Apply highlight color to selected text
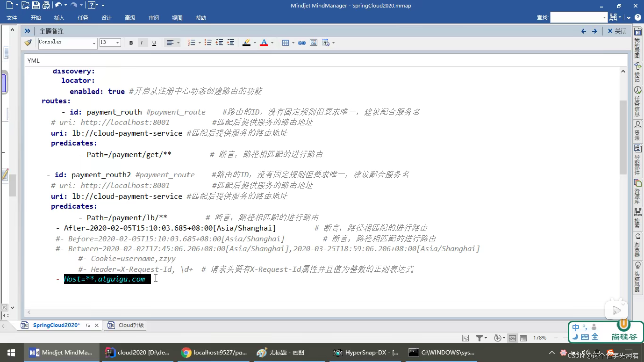The height and width of the screenshot is (362, 644). click(247, 43)
